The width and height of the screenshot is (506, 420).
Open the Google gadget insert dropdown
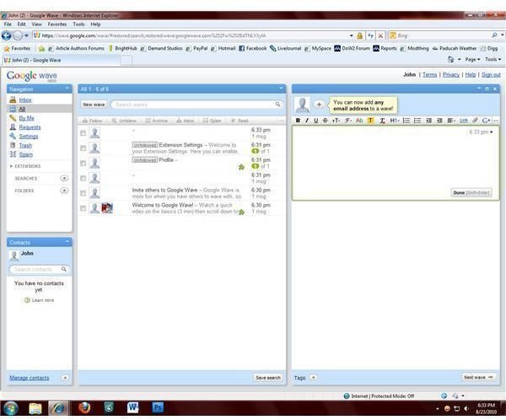[x=486, y=121]
